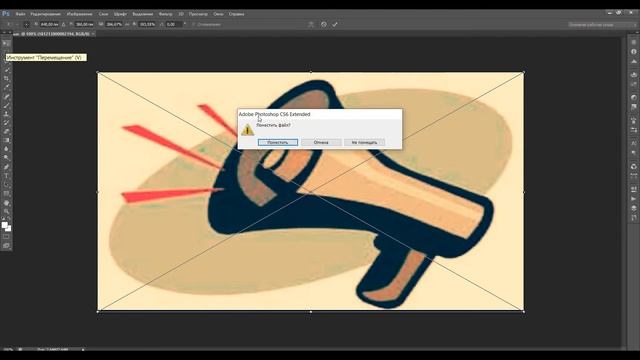Select the Brush tool
Image resolution: width=640 pixels, height=360 pixels.
(7, 105)
